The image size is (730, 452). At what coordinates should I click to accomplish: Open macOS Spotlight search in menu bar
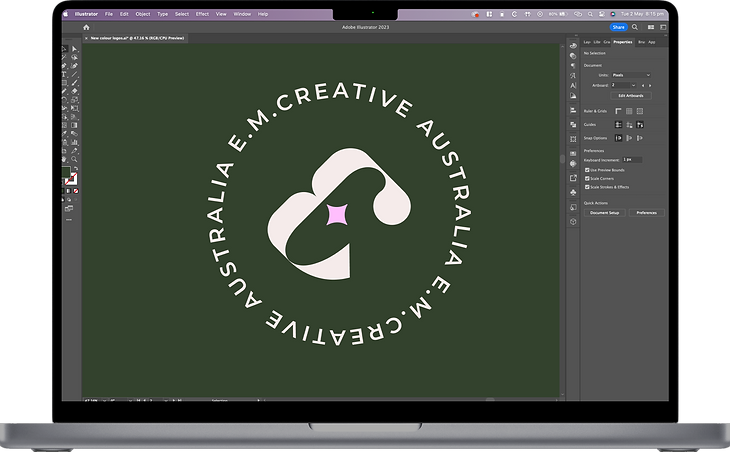coord(590,14)
